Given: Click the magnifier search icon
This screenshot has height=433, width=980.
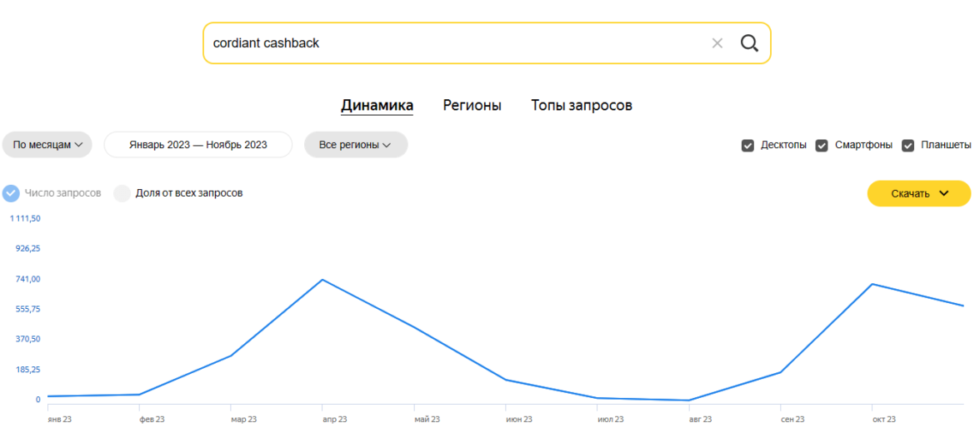Looking at the screenshot, I should coord(749,43).
